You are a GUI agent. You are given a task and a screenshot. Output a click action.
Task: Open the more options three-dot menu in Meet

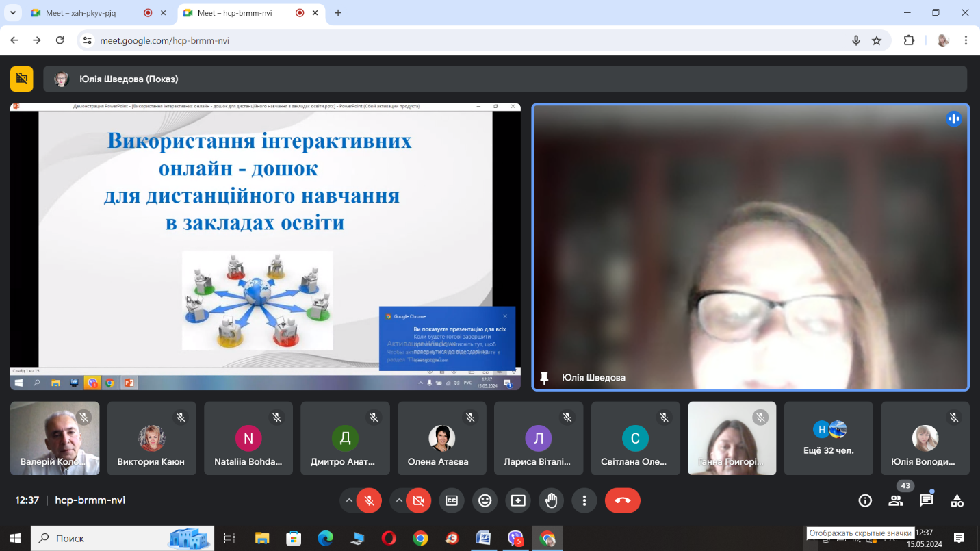pyautogui.click(x=584, y=501)
